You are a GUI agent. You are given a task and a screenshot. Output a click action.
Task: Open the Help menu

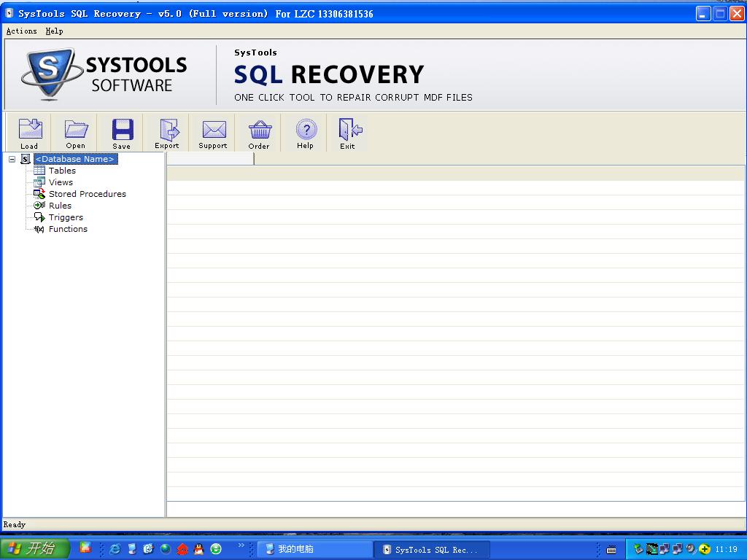click(x=54, y=31)
